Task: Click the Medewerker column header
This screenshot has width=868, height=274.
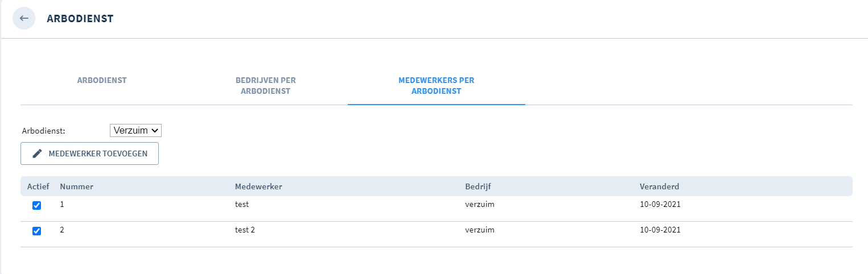Action: pos(258,186)
